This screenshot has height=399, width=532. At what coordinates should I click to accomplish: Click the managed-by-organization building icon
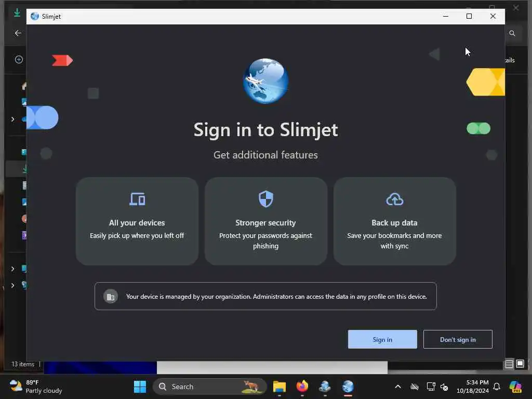point(111,297)
